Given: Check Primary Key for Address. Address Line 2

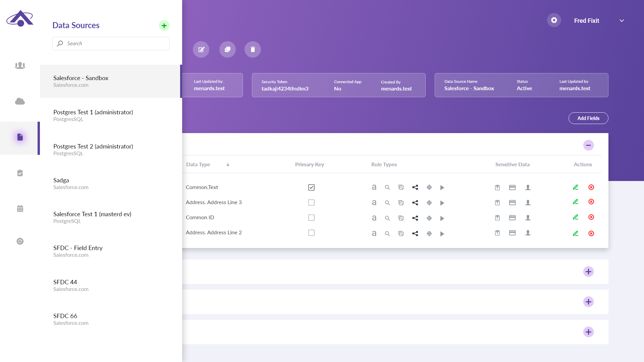Looking at the screenshot, I should point(311,232).
